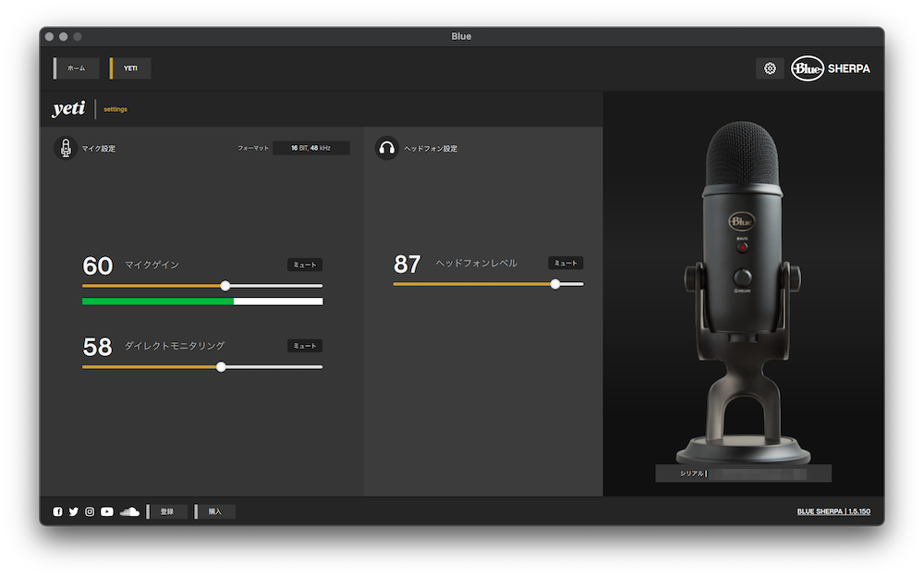Open the SoundCloud icon in footer
This screenshot has height=578, width=924.
click(x=129, y=511)
